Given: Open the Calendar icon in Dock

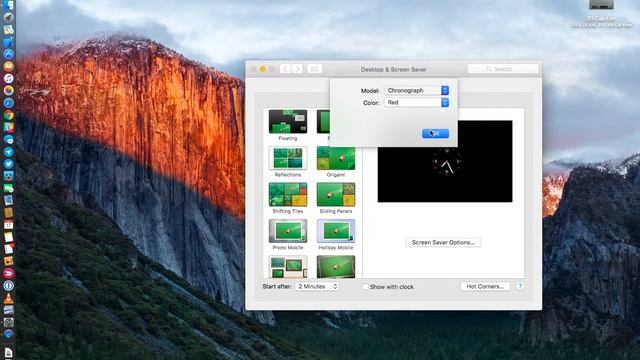Looking at the screenshot, I should coord(9,225).
